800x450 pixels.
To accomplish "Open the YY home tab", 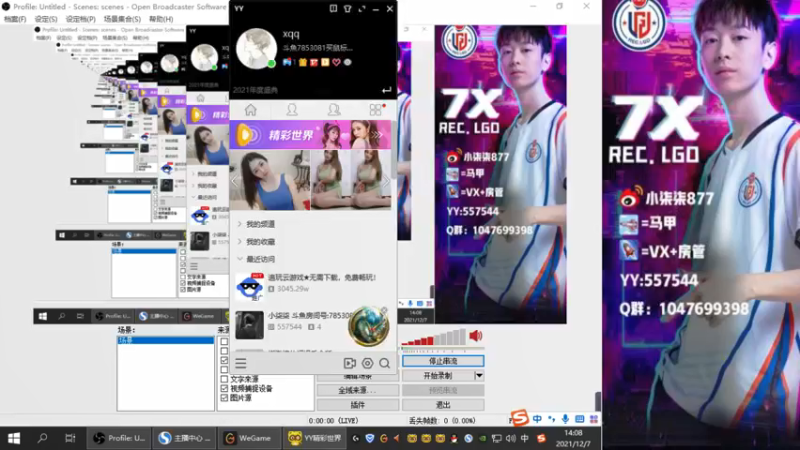I will tap(251, 110).
